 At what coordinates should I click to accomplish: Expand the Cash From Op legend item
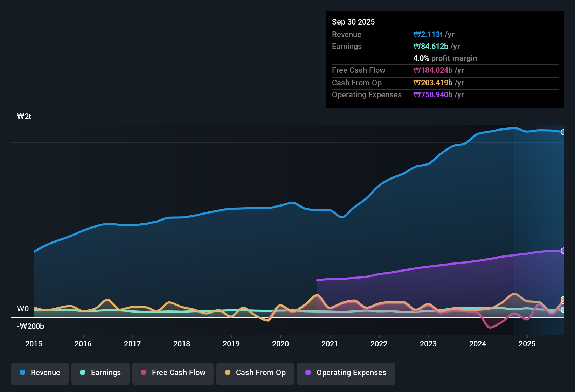coord(255,373)
